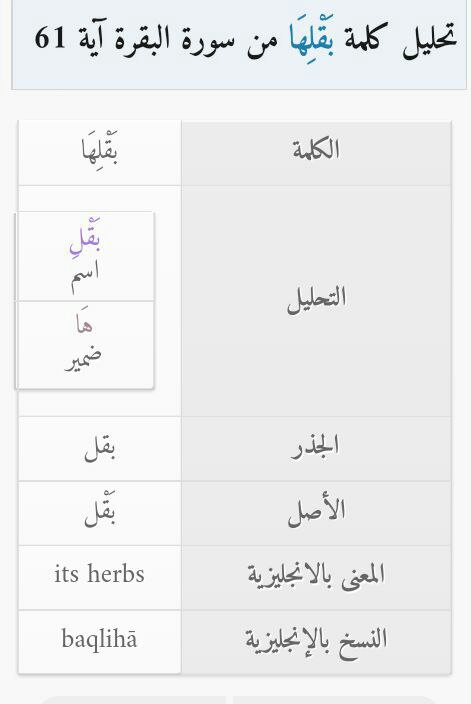The image size is (471, 704).
Task: Open the purple بَقْلِ noun segment
Action: [85, 239]
